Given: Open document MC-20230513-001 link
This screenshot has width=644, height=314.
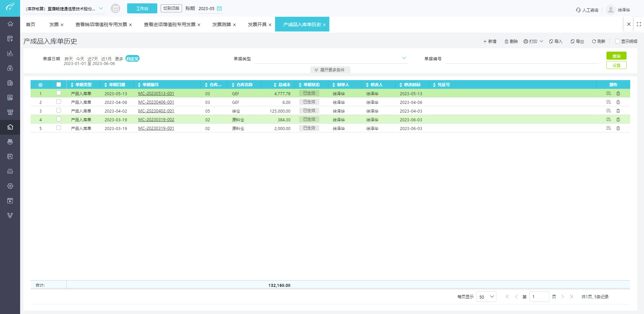Looking at the screenshot, I should tap(156, 93).
